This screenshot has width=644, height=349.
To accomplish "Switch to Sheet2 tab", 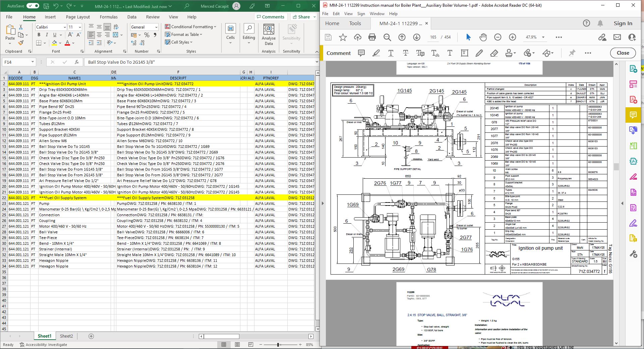I will [66, 336].
